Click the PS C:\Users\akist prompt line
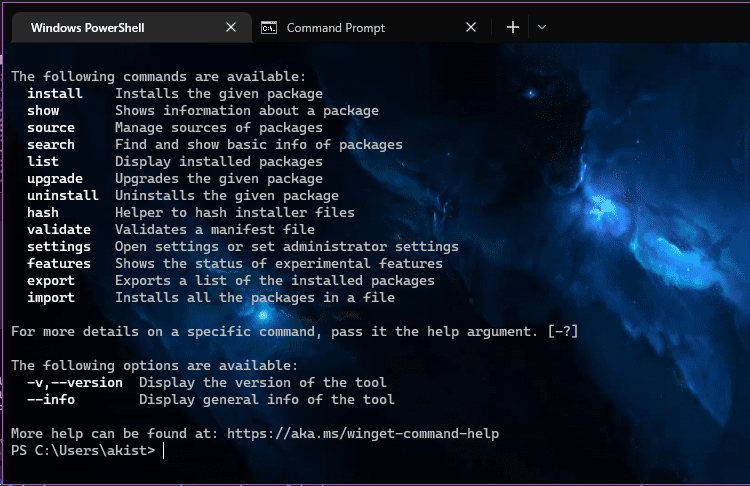This screenshot has height=486, width=750. click(83, 451)
